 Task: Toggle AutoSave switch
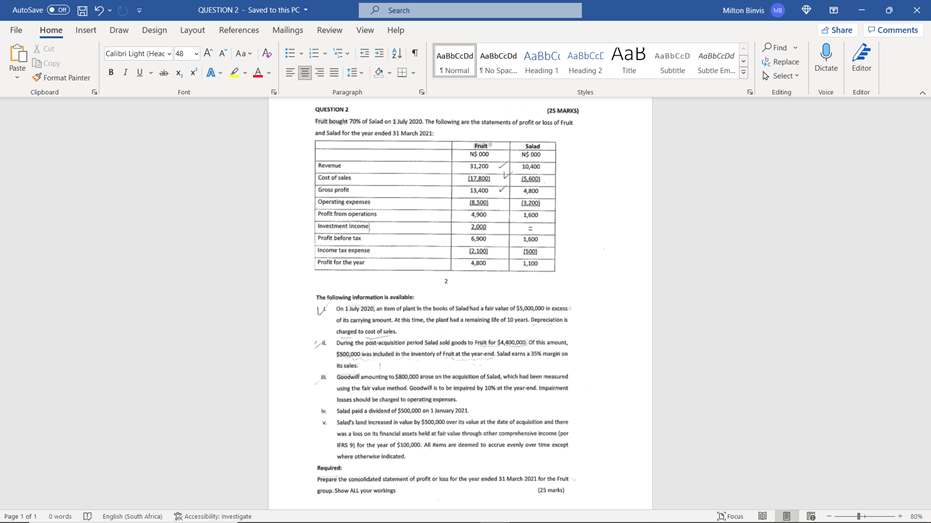pyautogui.click(x=58, y=10)
